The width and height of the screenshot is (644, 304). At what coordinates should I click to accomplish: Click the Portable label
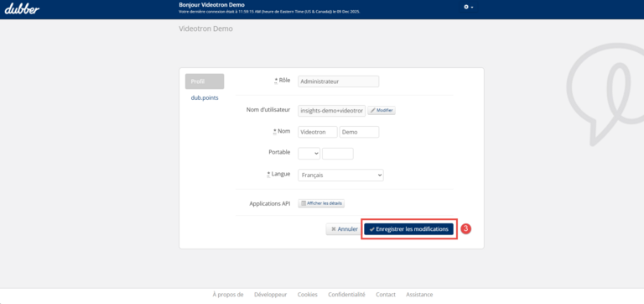(279, 152)
